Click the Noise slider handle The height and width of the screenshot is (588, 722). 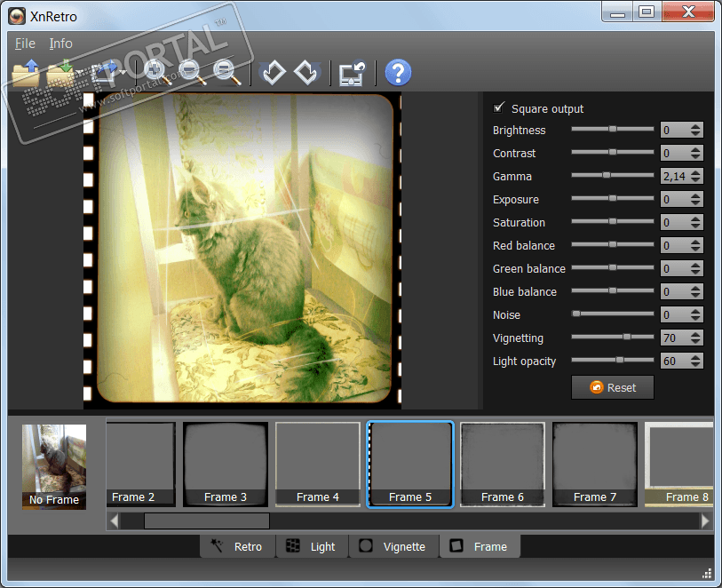pyautogui.click(x=576, y=314)
